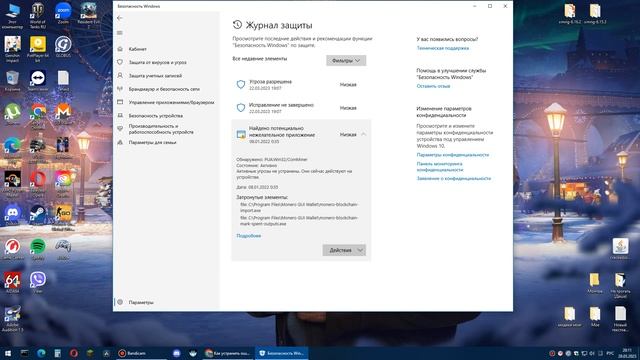The width and height of the screenshot is (640, 360).
Task: Open the taskbar clock and date
Action: [627, 353]
